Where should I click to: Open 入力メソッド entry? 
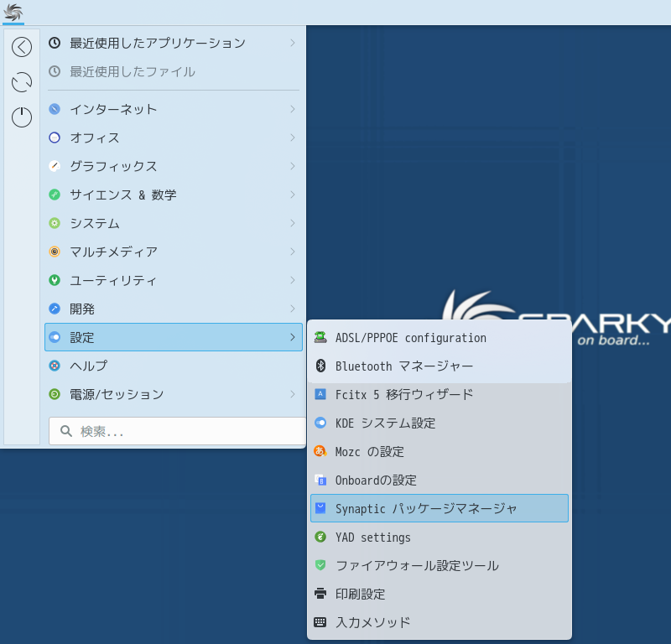tap(440, 622)
